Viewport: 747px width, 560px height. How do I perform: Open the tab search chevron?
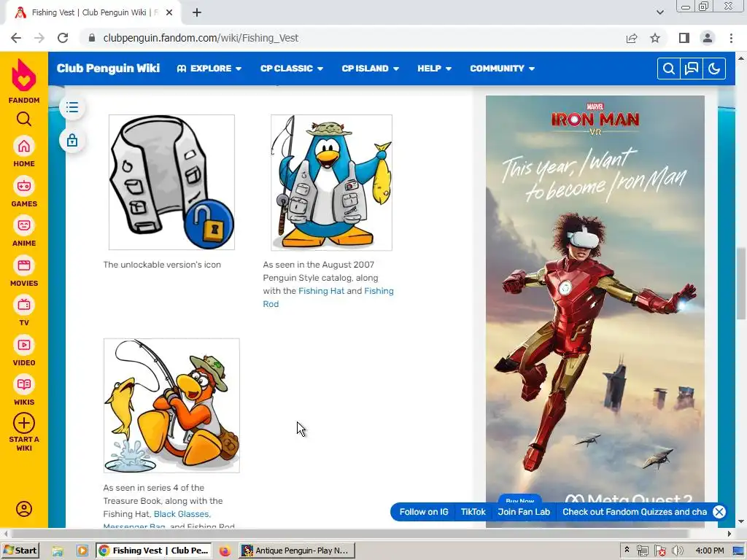click(659, 12)
